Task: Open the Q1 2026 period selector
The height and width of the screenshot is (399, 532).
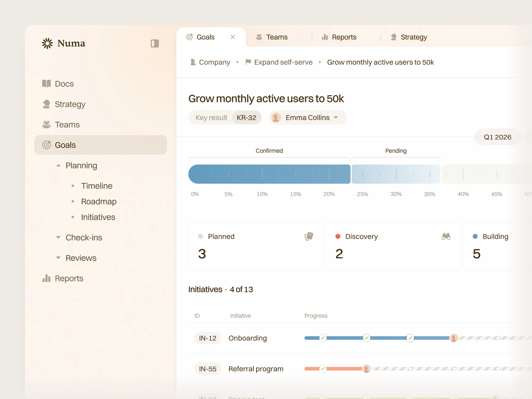Action: 497,137
